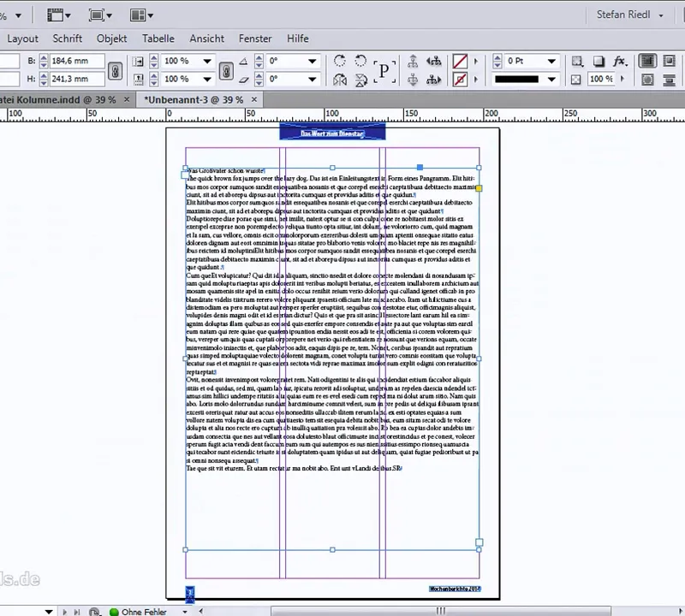Image resolution: width=685 pixels, height=616 pixels.
Task: Open the Layout menu
Action: [23, 38]
